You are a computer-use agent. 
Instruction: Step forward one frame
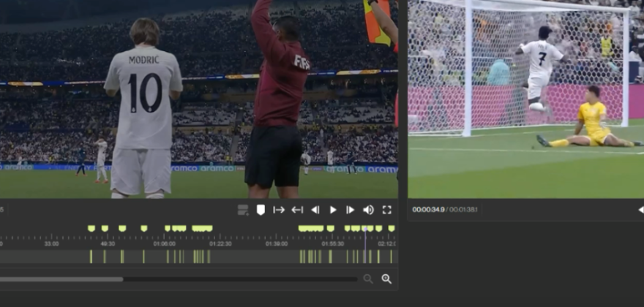[x=351, y=210]
